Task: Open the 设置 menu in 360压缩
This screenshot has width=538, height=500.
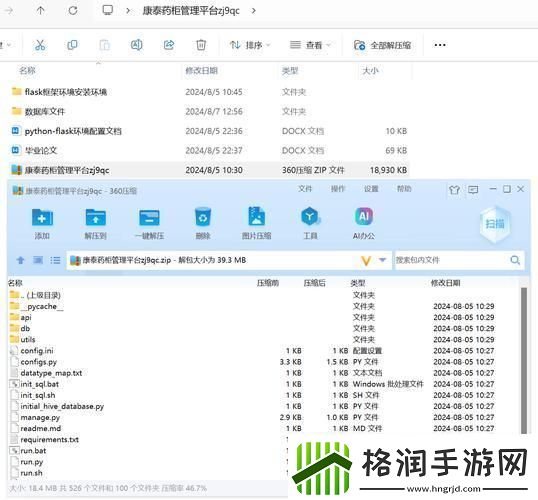Action: click(371, 189)
